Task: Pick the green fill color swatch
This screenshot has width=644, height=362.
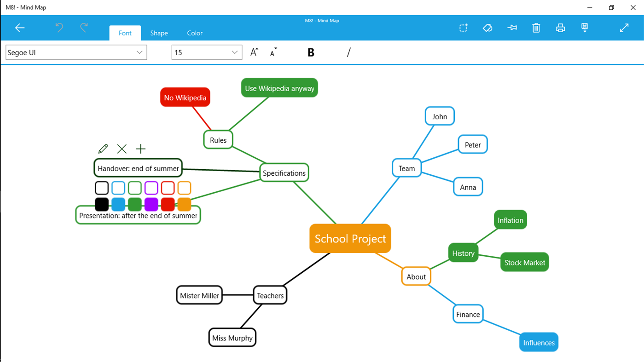Action: 135,204
